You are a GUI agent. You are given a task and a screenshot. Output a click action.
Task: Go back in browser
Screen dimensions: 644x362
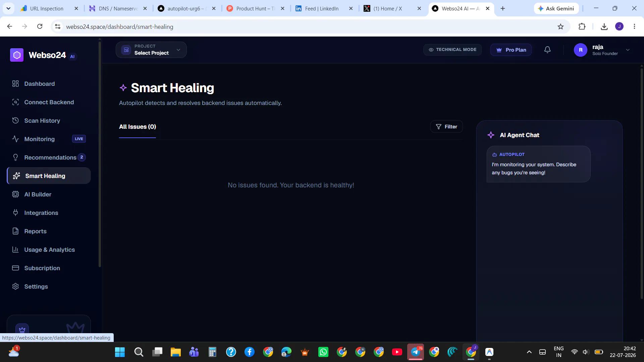[x=10, y=26]
